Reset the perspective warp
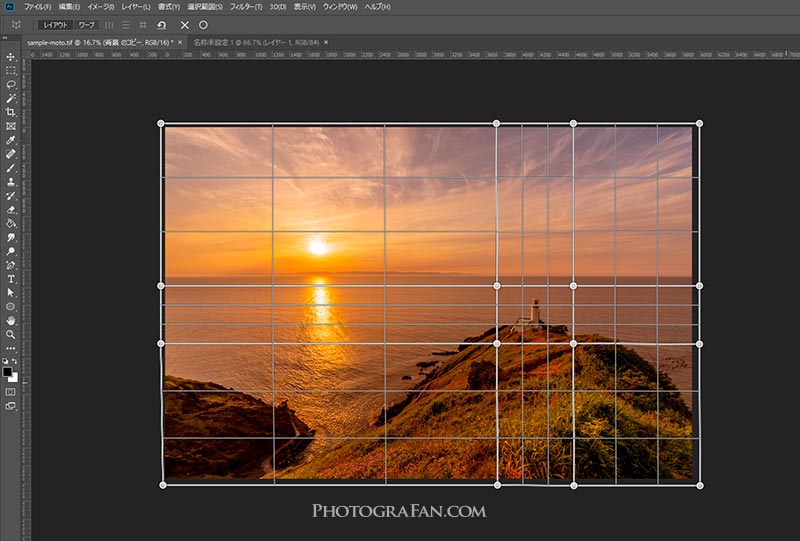Image resolution: width=800 pixels, height=541 pixels. (x=162, y=24)
